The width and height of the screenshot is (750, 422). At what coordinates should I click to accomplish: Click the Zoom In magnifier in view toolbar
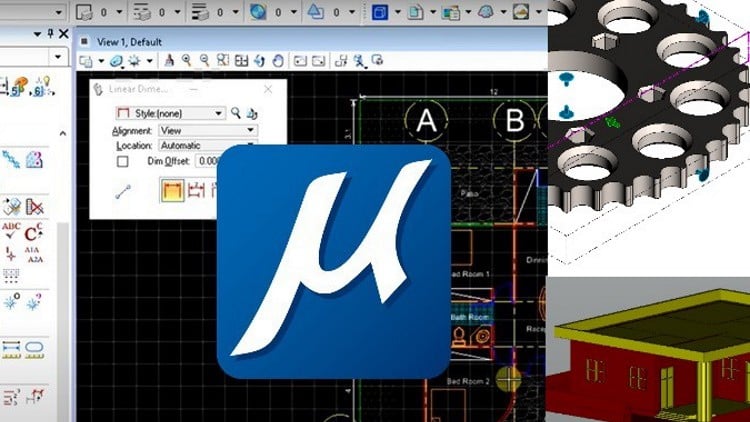coord(185,62)
